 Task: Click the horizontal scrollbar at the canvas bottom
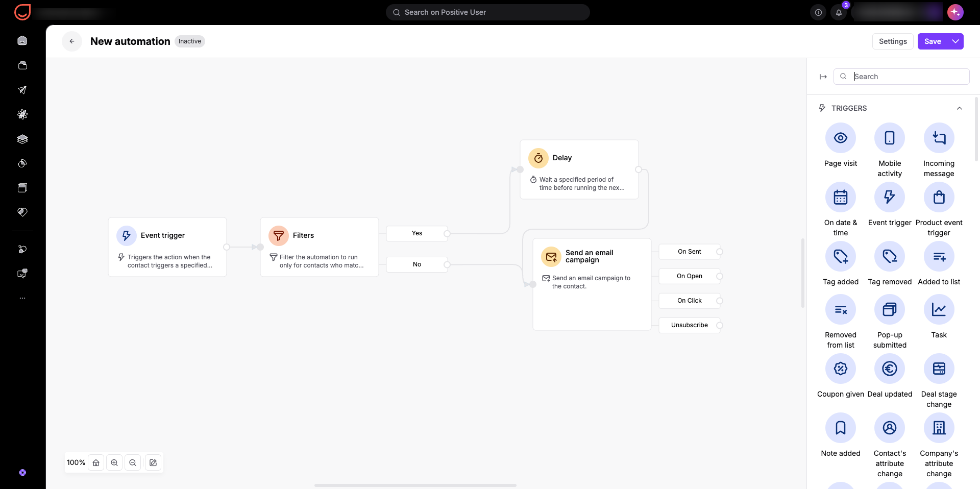click(415, 485)
